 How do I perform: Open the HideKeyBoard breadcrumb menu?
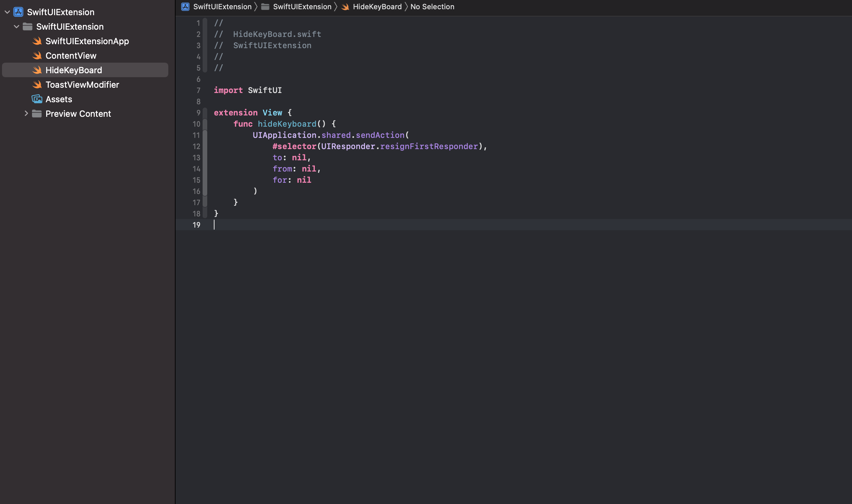[x=377, y=7]
